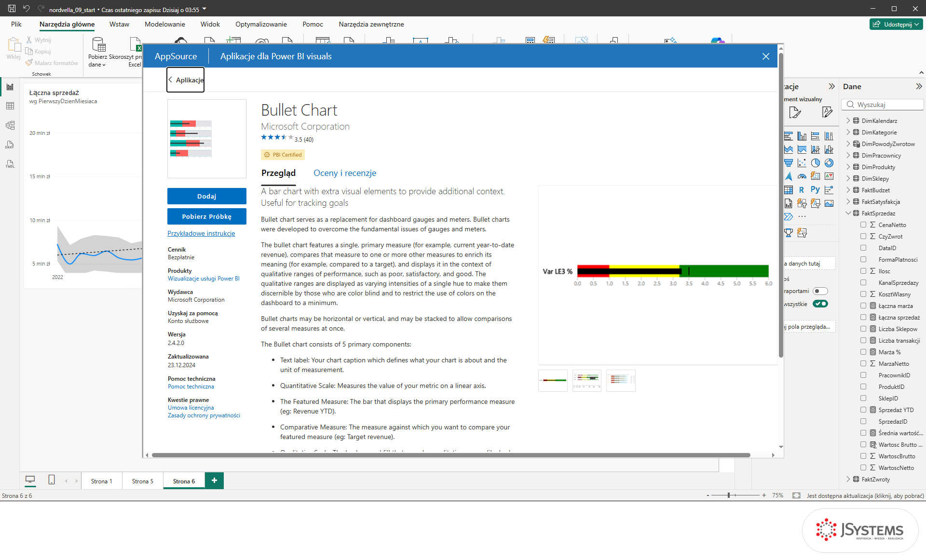Click Pobierz Próbkę button

pyautogui.click(x=207, y=216)
